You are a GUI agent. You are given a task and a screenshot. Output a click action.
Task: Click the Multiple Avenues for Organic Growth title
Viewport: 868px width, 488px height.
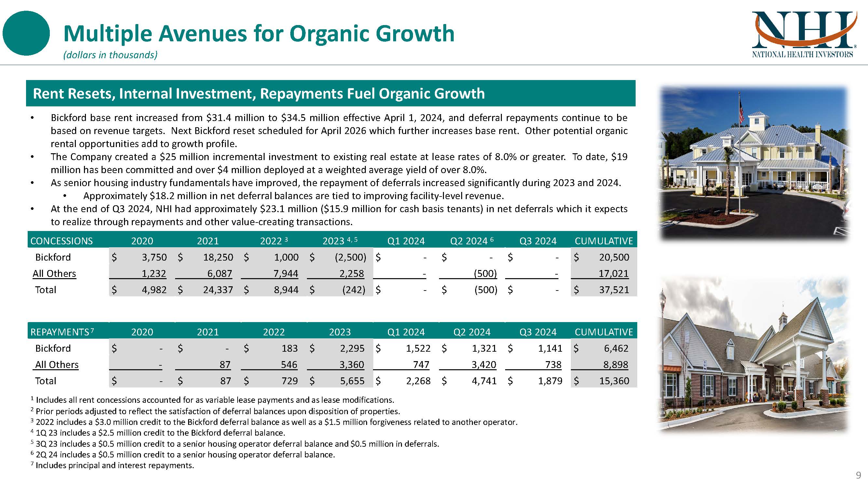tap(259, 34)
